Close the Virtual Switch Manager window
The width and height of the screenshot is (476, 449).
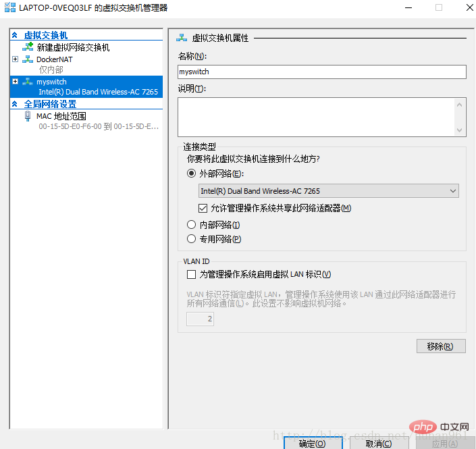point(469,7)
